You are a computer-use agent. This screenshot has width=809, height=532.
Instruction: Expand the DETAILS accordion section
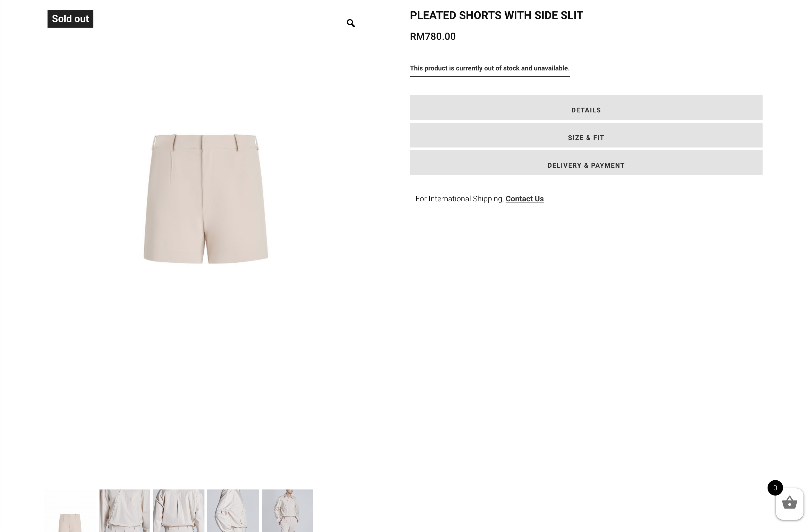tap(586, 107)
